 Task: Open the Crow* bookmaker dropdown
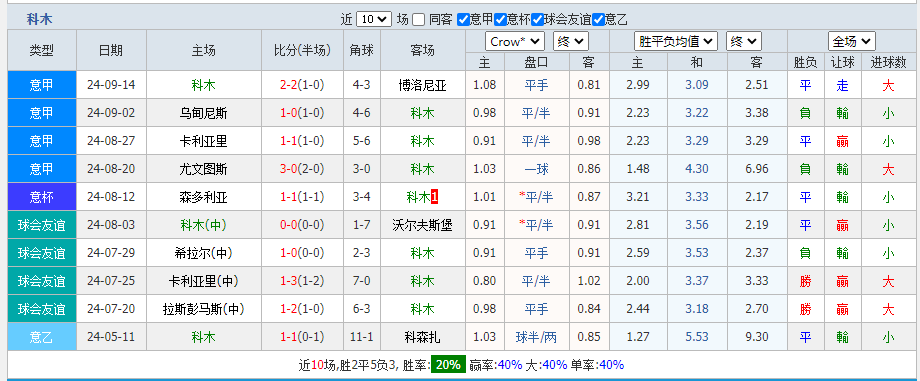pos(515,42)
